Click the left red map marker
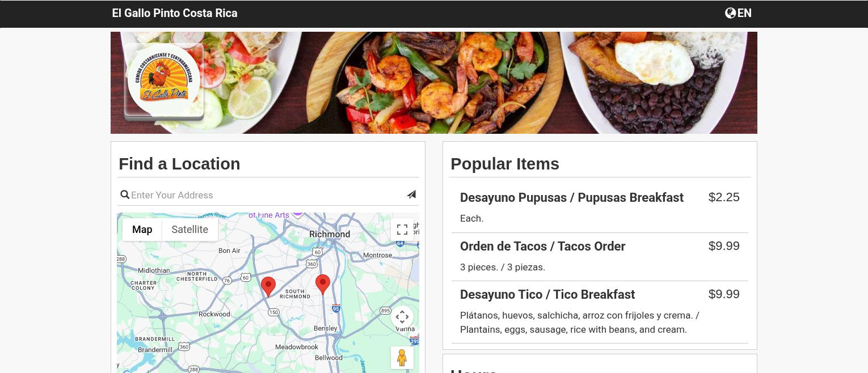 (268, 286)
